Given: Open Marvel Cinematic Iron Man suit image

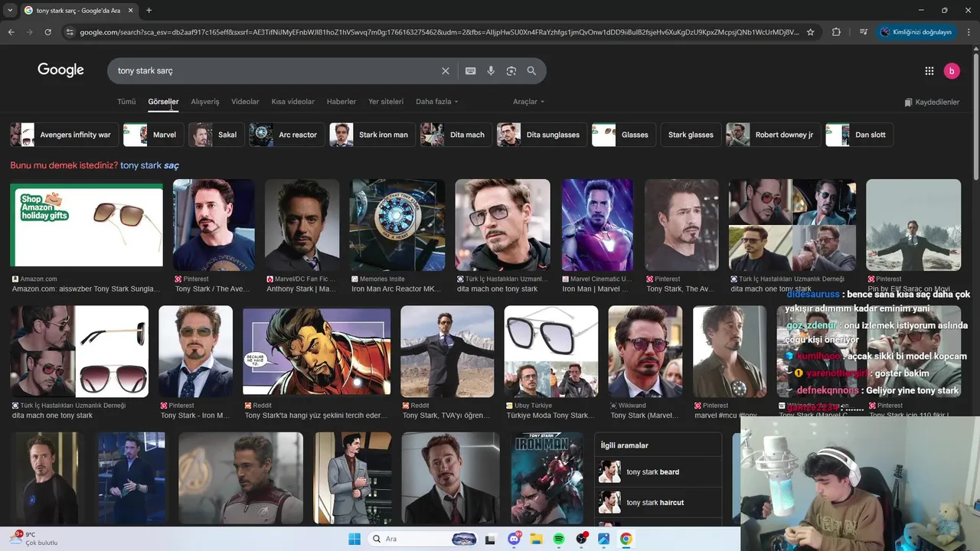Looking at the screenshot, I should point(597,225).
